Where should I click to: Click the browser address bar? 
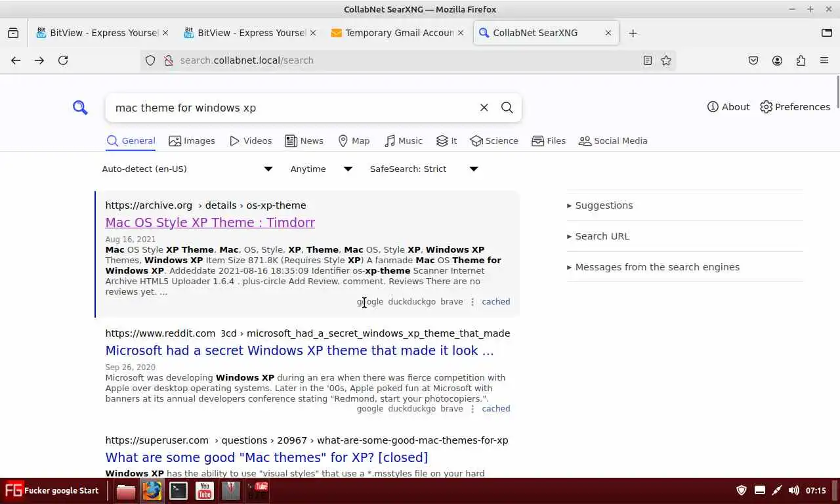(x=407, y=60)
